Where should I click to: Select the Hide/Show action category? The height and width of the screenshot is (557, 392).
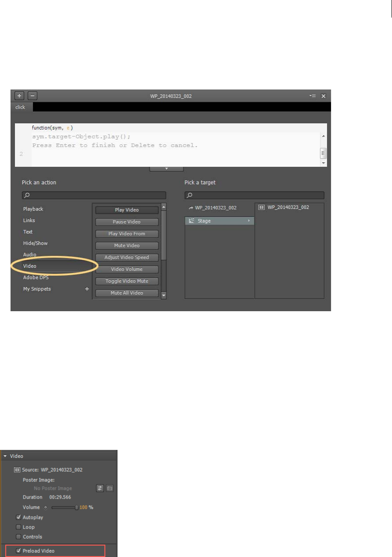pyautogui.click(x=36, y=243)
